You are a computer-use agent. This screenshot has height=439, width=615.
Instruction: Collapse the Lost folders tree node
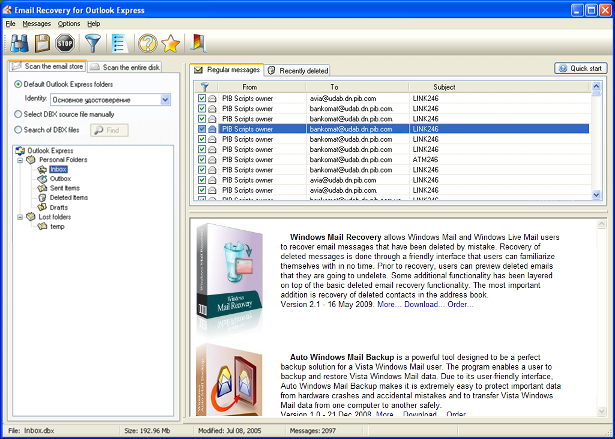22,216
